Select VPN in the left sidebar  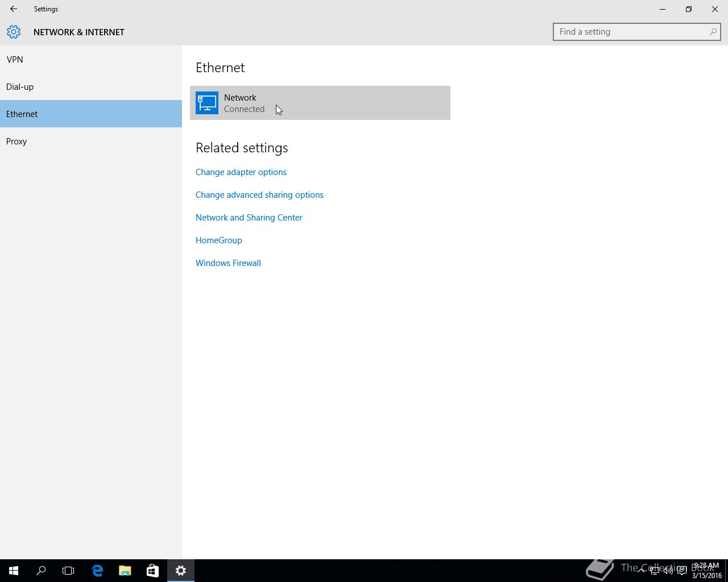(15, 60)
